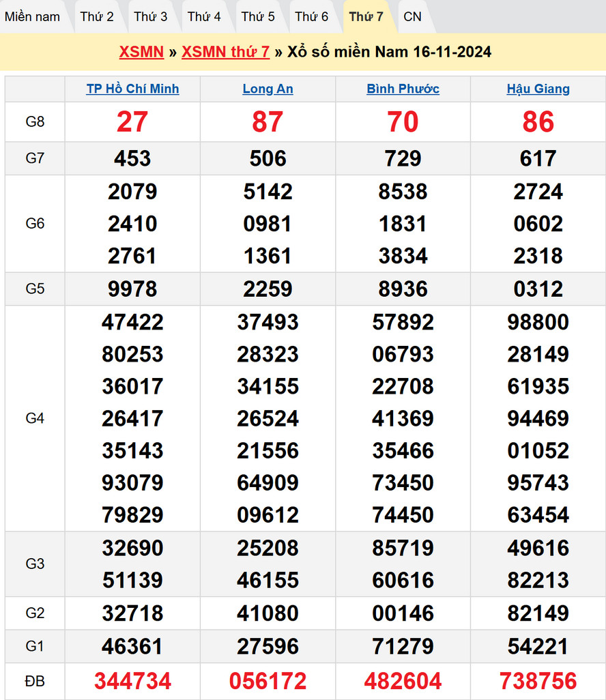The width and height of the screenshot is (606, 700).
Task: Switch to the Thứ 6 tab
Action: point(312,16)
